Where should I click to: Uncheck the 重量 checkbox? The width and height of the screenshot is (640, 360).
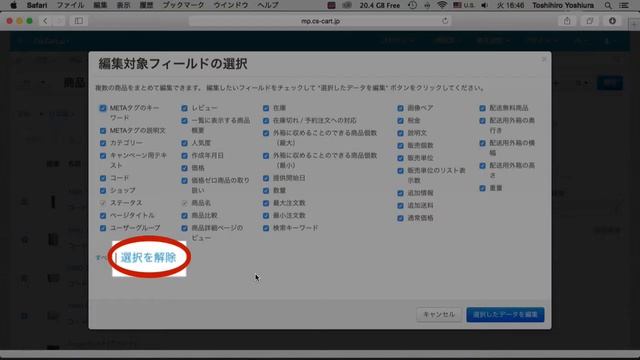[x=482, y=188]
